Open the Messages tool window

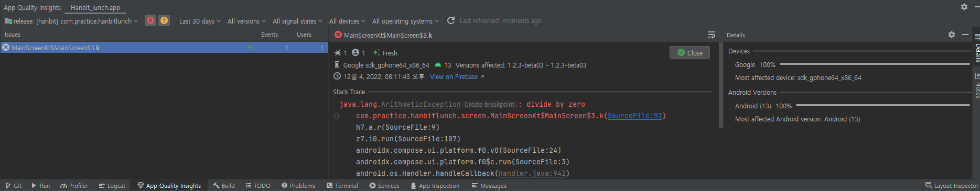tap(489, 186)
